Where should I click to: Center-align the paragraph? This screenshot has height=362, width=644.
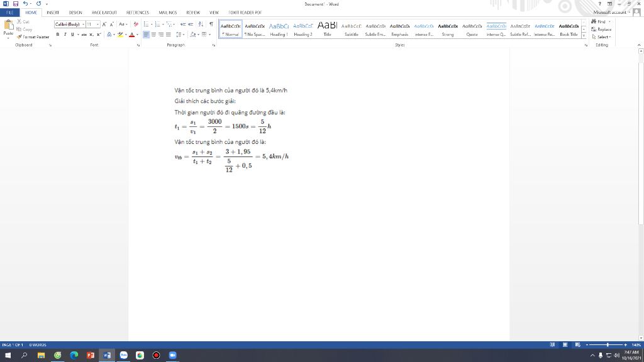[x=153, y=35]
